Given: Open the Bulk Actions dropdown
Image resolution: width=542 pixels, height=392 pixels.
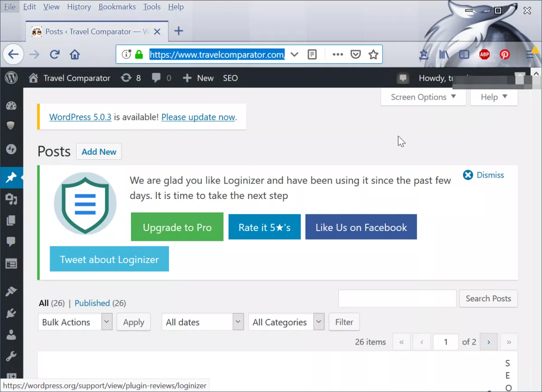Looking at the screenshot, I should tap(75, 322).
